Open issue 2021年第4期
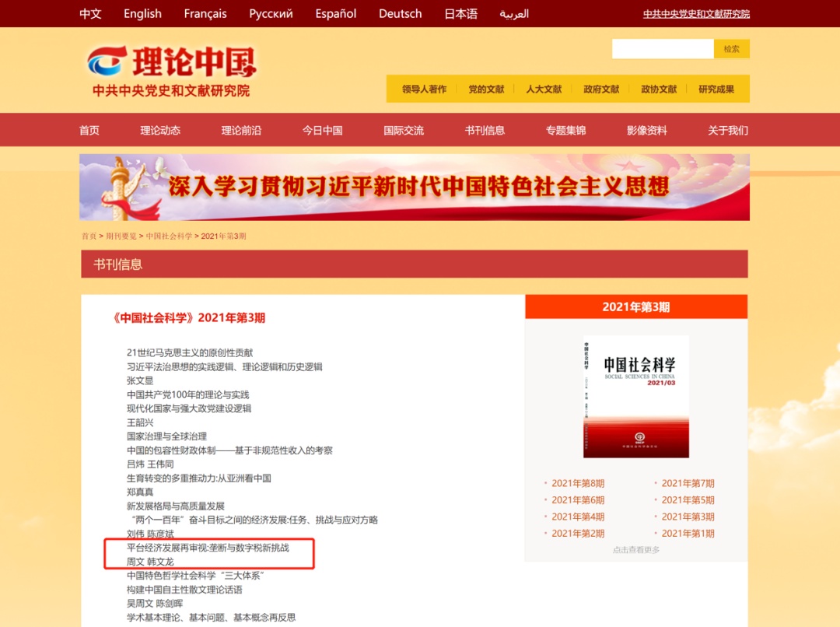Screen dimensions: 840x627 click(578, 517)
